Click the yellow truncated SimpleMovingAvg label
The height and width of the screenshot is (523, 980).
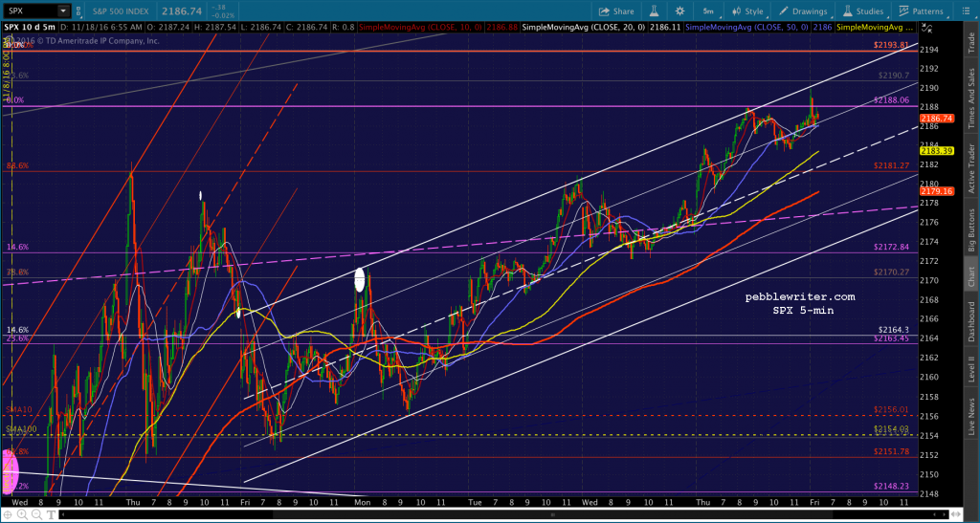point(876,28)
